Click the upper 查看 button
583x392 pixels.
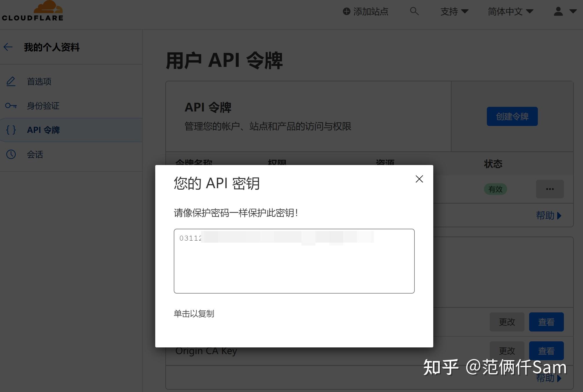pos(546,322)
